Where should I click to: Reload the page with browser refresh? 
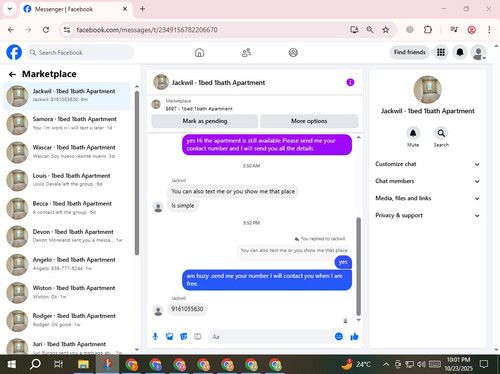(x=46, y=30)
